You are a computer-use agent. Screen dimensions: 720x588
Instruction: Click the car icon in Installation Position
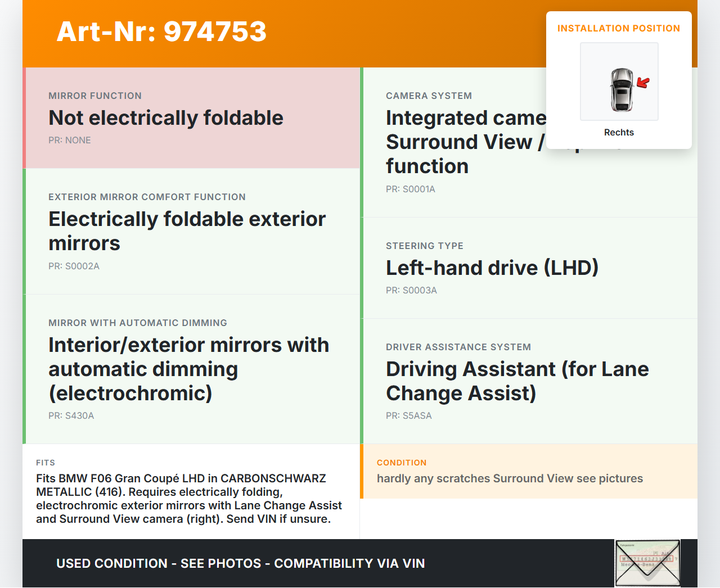click(x=622, y=89)
